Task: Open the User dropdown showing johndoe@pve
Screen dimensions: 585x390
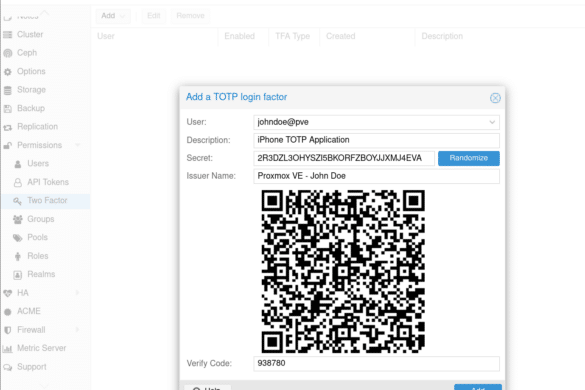Action: tap(492, 122)
